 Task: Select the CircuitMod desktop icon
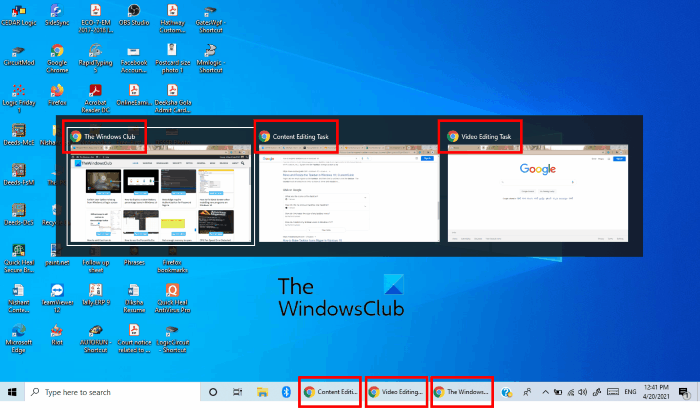pos(19,55)
